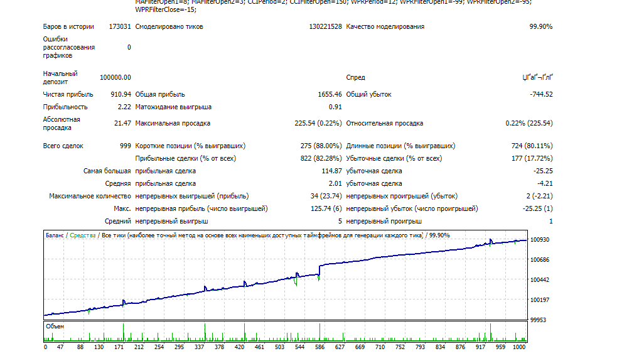
Task: Select the gross profit value 1655.46
Action: coord(330,94)
